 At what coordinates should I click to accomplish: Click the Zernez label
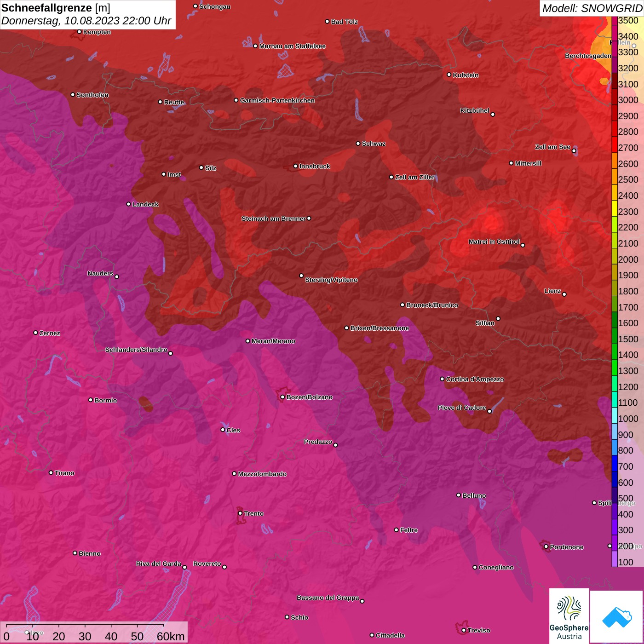[50, 333]
